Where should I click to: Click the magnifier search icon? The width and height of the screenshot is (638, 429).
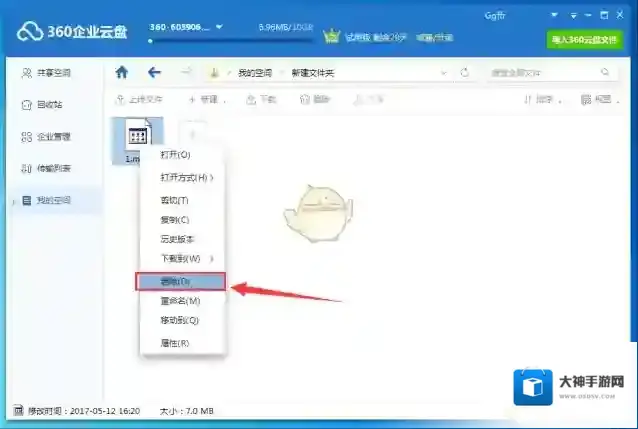[605, 72]
